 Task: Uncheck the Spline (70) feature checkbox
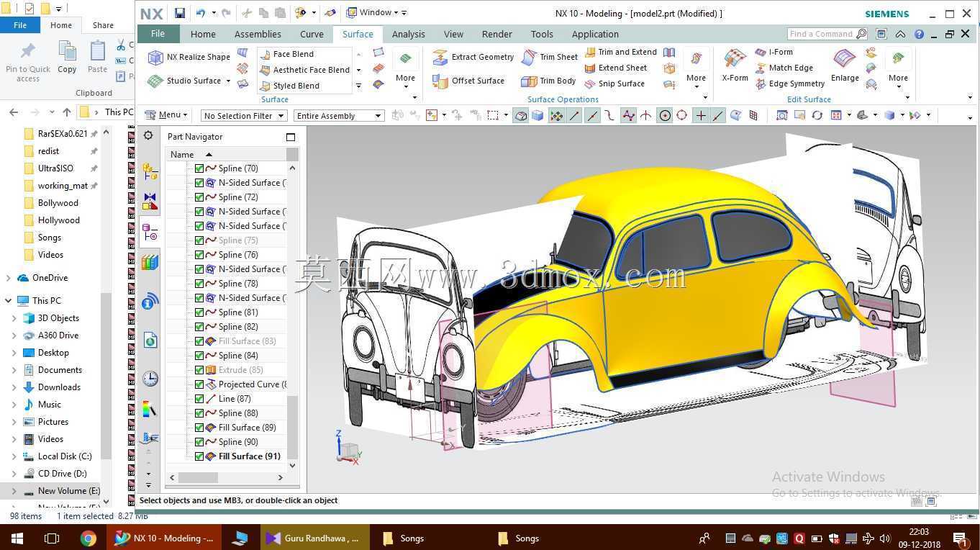[x=199, y=168]
